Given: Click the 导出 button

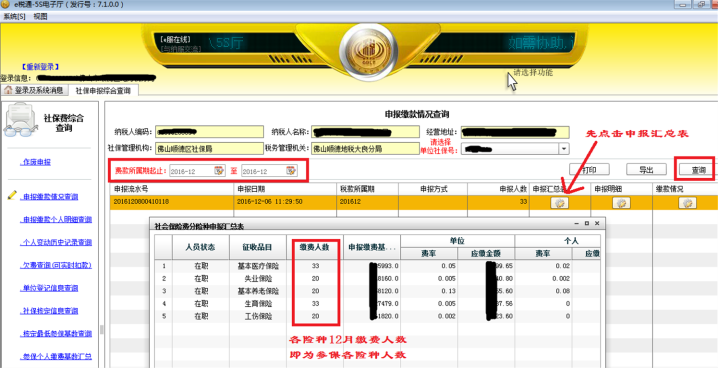Looking at the screenshot, I should coord(646,169).
